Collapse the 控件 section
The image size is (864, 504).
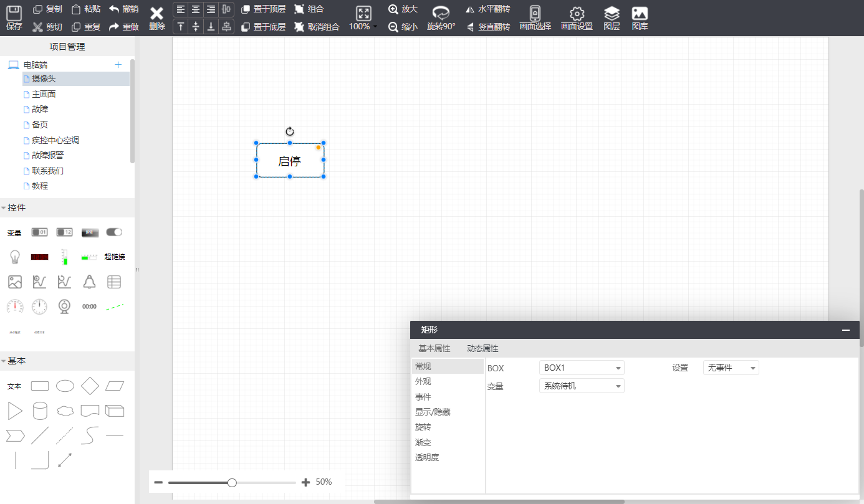pos(4,208)
